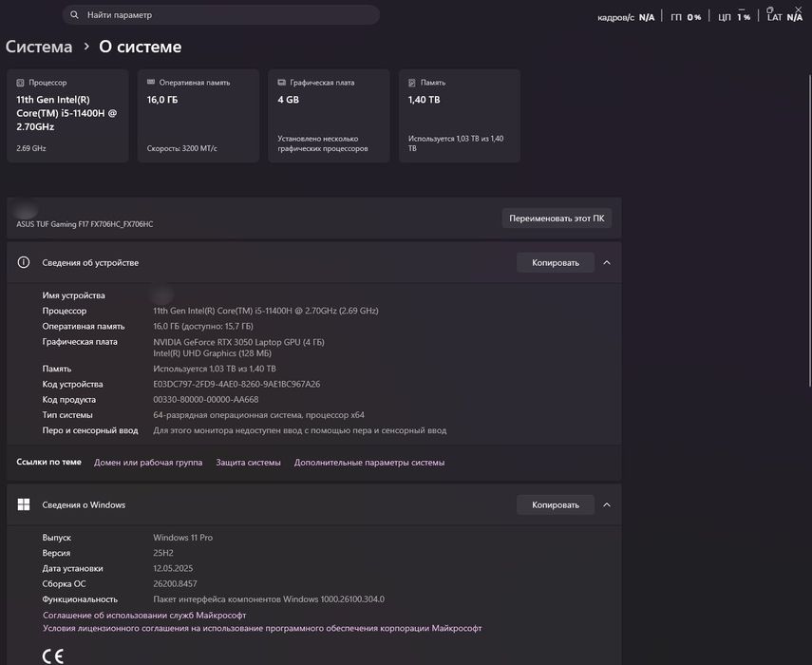Click the info icon beside Сведения об устройстве
The height and width of the screenshot is (665, 812).
pos(24,262)
